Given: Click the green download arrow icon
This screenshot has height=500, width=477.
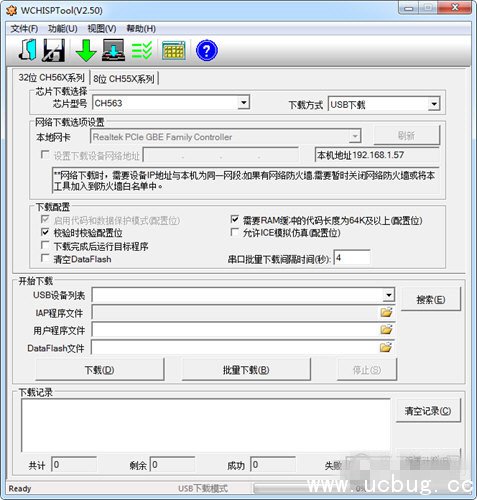Looking at the screenshot, I should pos(86,50).
